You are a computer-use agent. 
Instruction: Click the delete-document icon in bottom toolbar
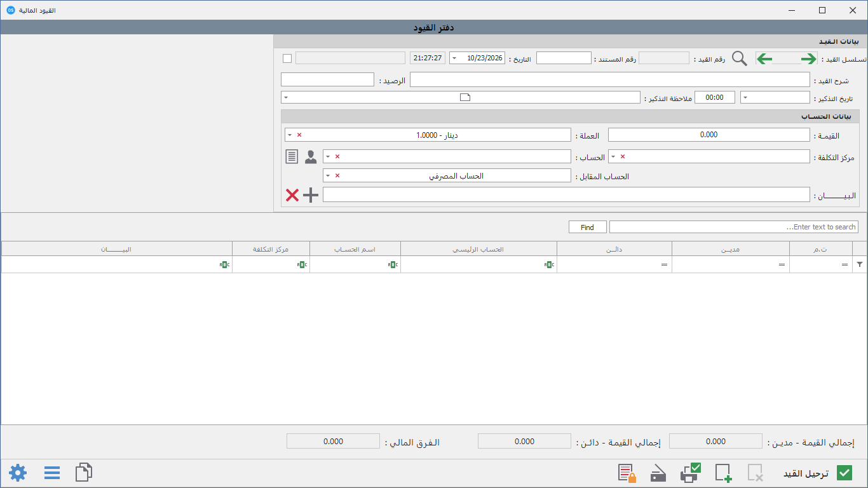755,473
